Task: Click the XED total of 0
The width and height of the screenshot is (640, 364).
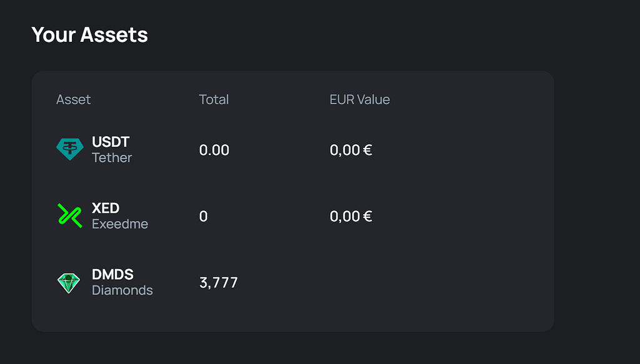Action: click(203, 217)
